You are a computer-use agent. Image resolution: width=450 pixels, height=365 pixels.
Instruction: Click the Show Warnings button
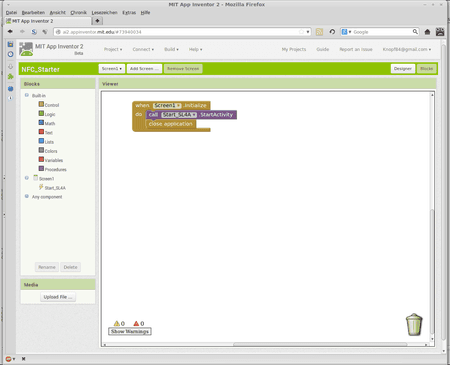coord(130,331)
